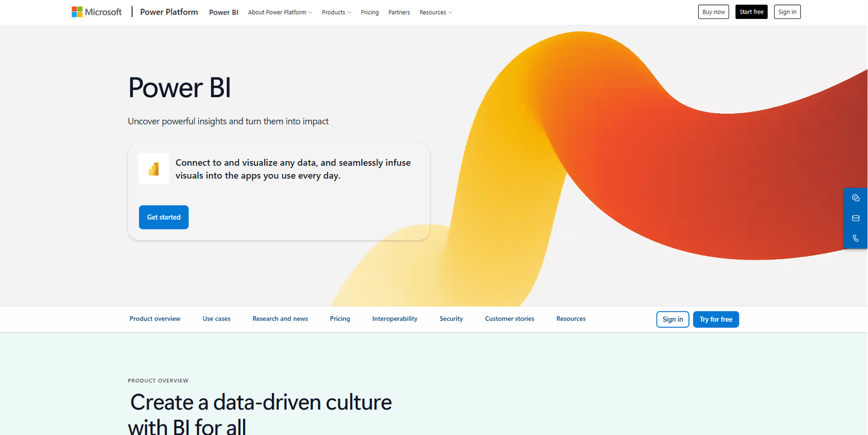Go to Security section tab
The image size is (868, 435).
pyautogui.click(x=451, y=319)
